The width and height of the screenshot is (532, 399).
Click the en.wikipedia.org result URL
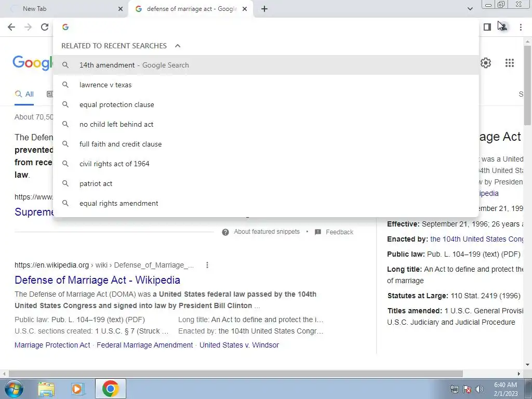coord(104,265)
